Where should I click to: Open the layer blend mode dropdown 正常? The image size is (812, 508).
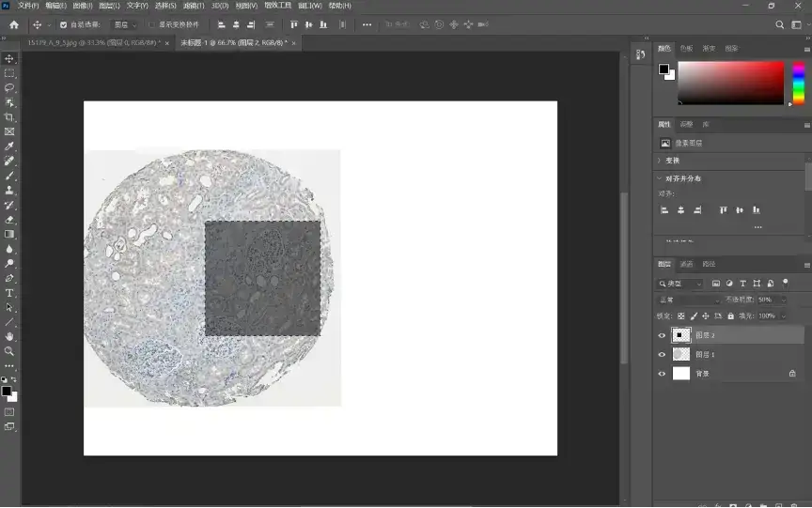tap(686, 300)
